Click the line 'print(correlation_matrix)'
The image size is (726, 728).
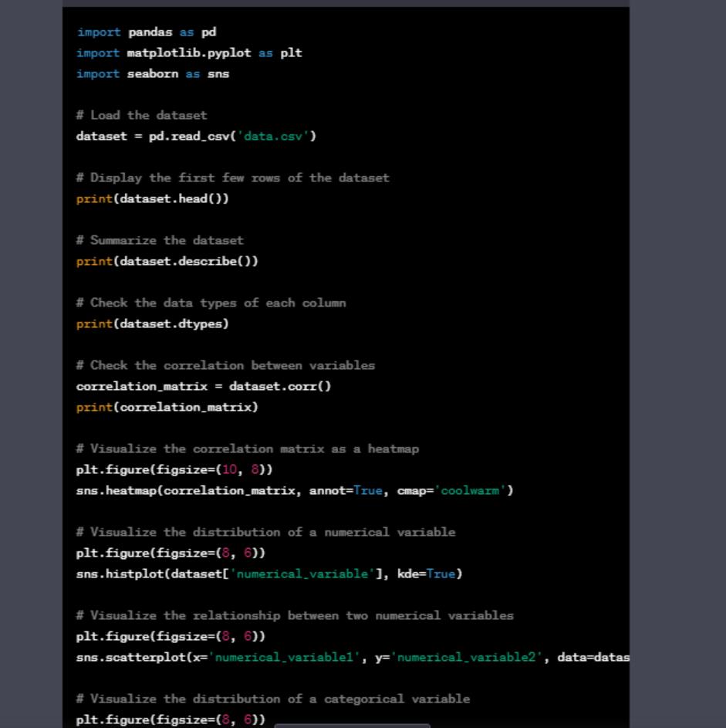click(167, 407)
